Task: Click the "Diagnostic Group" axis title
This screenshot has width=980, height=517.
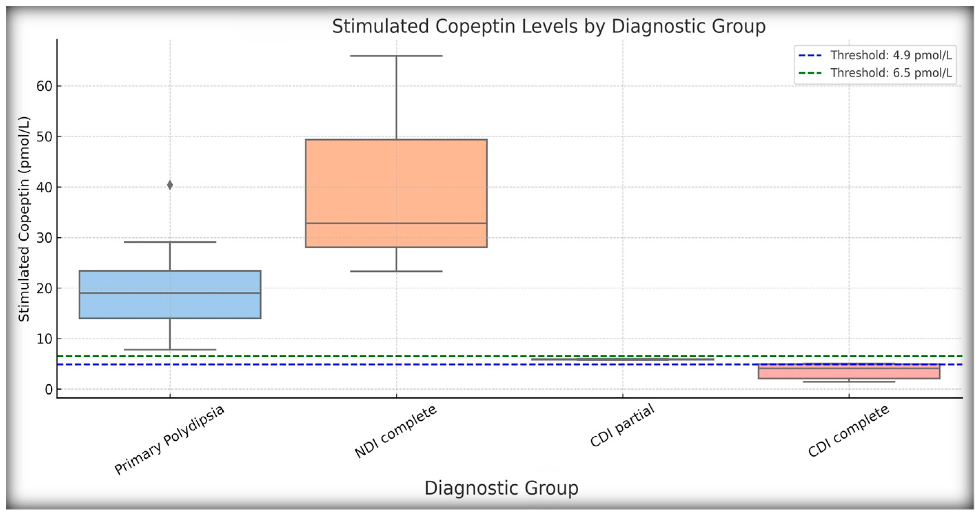Action: pyautogui.click(x=501, y=488)
